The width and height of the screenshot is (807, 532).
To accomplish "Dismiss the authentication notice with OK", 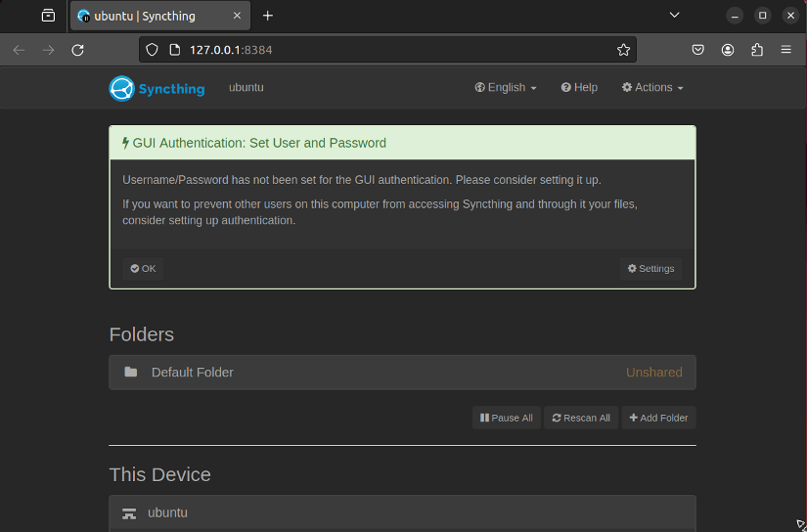I will (x=143, y=269).
